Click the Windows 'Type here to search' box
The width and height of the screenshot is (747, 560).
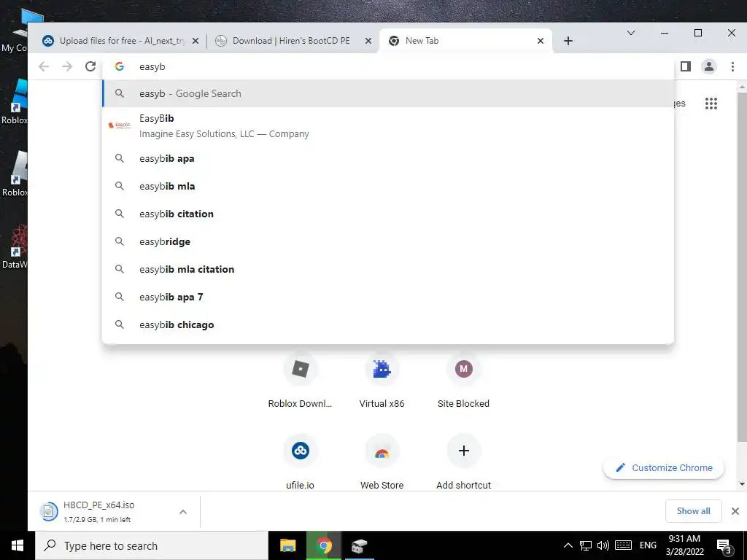152,545
